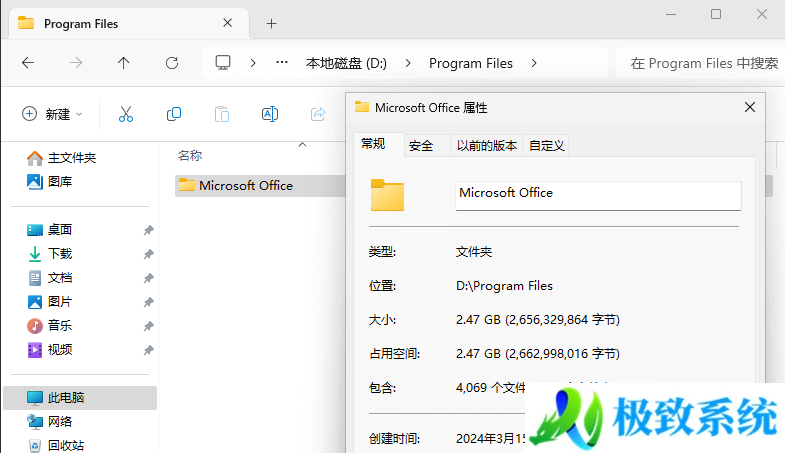Image resolution: width=785 pixels, height=453 pixels.
Task: Close the Program Files tab
Action: coord(227,23)
